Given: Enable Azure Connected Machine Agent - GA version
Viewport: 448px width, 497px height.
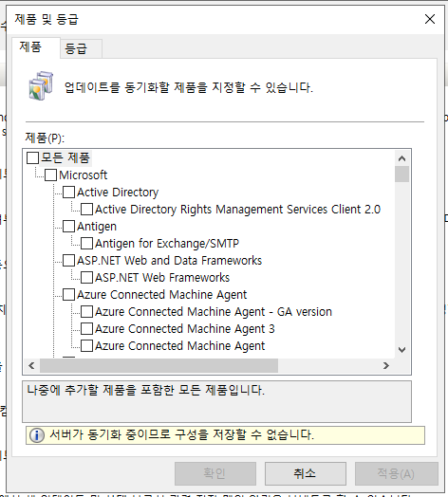Looking at the screenshot, I should click(86, 312).
